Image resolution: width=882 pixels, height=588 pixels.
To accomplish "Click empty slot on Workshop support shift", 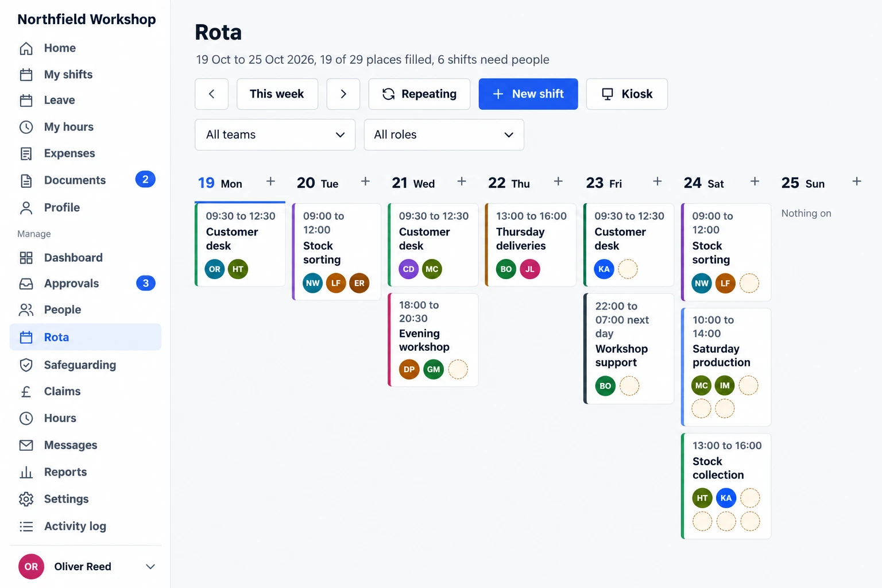I will [629, 386].
